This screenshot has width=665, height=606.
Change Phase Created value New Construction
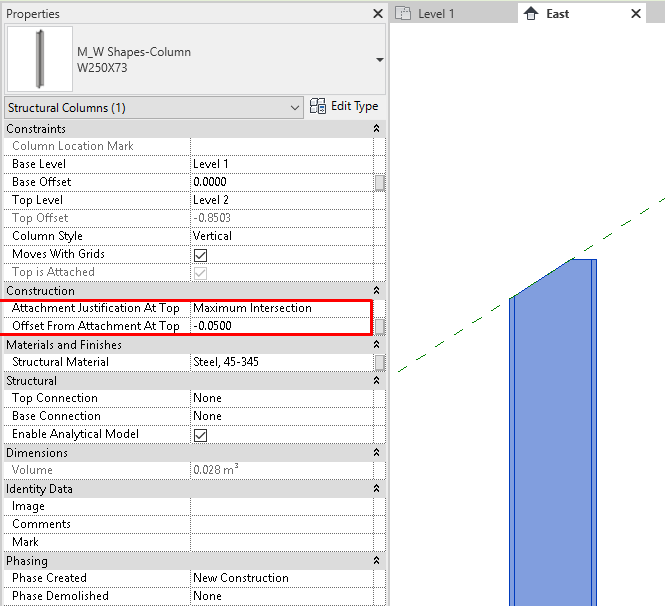[x=282, y=578]
